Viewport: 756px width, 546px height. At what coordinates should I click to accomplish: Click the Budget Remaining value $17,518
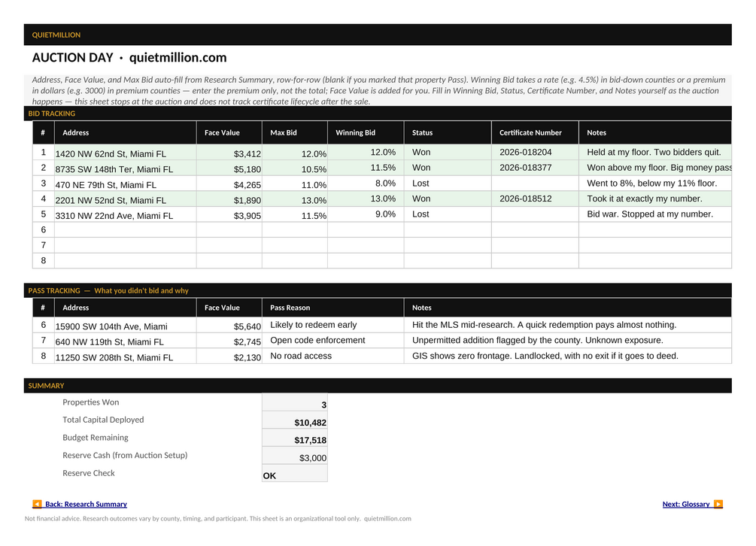pyautogui.click(x=295, y=438)
